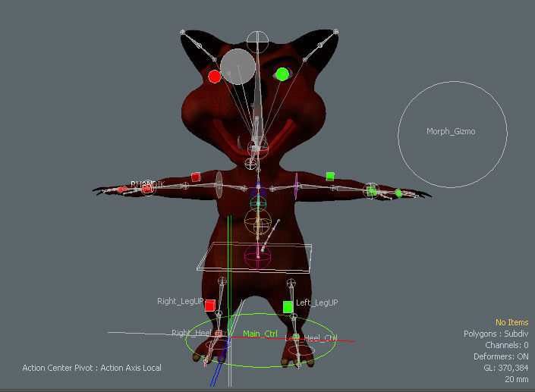Select the teal chest sphere controller
Screen dimensions: 535x392
click(258, 203)
